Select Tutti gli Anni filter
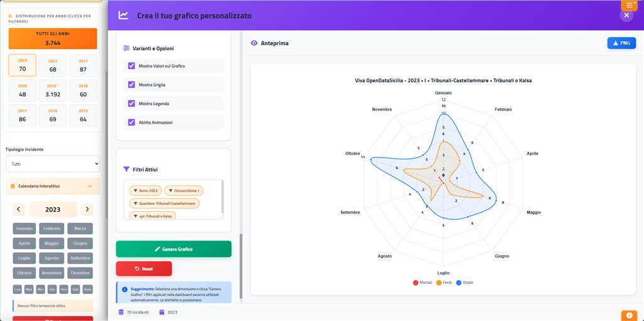The height and width of the screenshot is (321, 644). coord(53,38)
